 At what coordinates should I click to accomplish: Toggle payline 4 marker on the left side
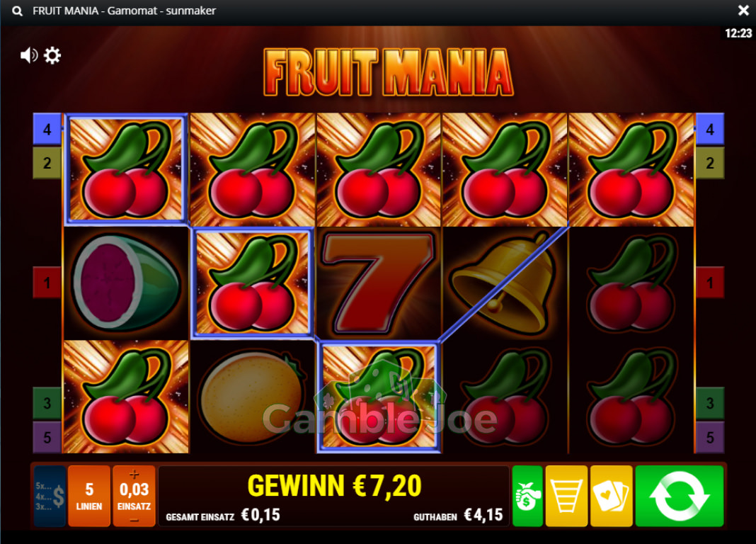tap(47, 129)
